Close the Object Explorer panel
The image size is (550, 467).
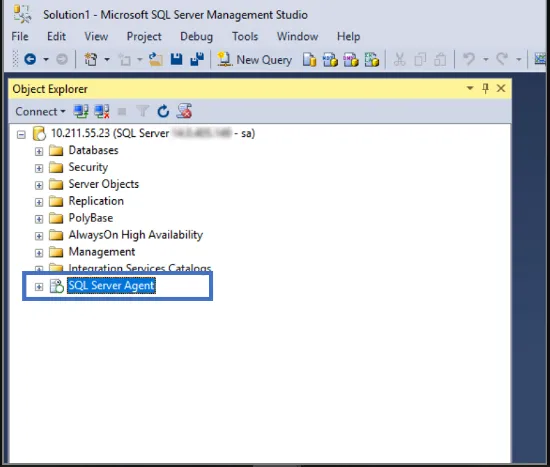click(501, 88)
